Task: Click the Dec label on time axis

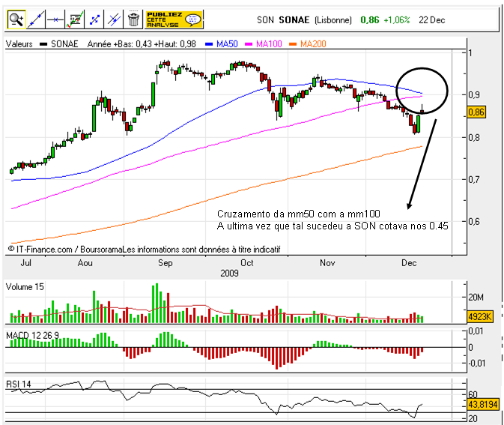Action: 409,263
